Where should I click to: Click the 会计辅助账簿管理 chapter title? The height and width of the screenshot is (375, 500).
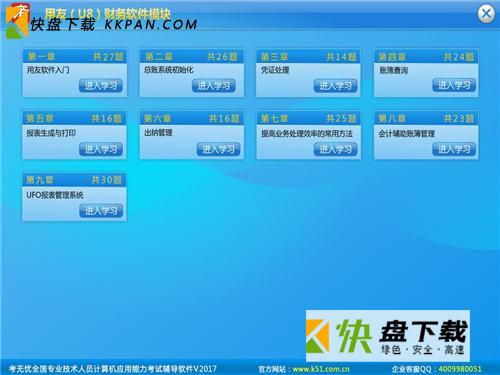coord(407,134)
